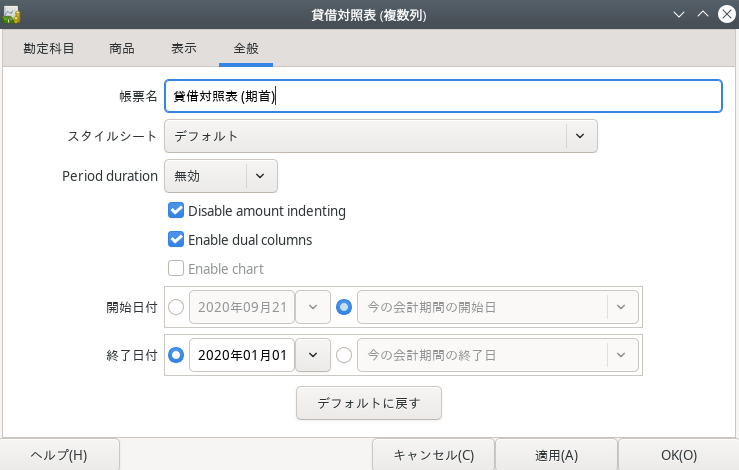Open the スタイルシート dropdown

point(381,136)
